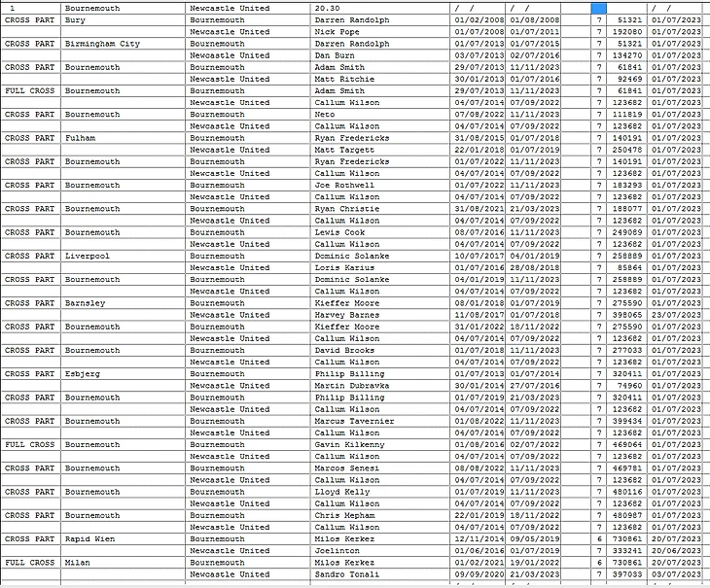Screen dimensions: 710x588
Task: Click the 'Barnsley' club cell
Action: pyautogui.click(x=123, y=302)
